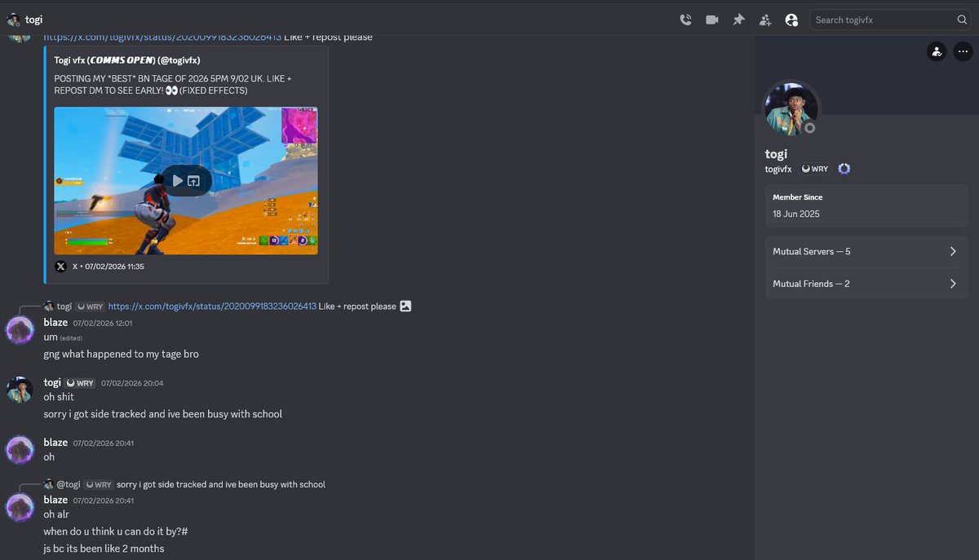Start a voice call from the header

685,19
